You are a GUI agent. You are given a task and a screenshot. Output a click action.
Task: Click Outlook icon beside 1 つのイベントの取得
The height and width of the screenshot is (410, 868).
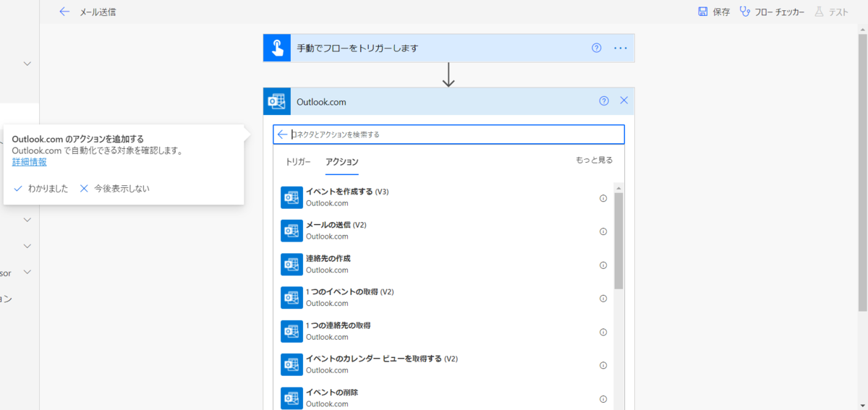point(292,298)
